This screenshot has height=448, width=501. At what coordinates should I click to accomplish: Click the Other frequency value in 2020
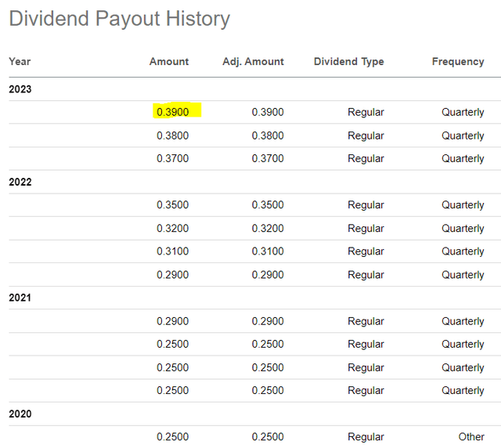click(471, 437)
